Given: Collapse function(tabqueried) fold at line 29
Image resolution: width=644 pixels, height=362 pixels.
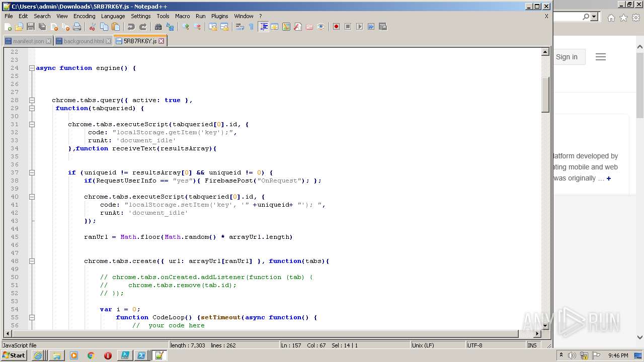Looking at the screenshot, I should click(x=32, y=108).
